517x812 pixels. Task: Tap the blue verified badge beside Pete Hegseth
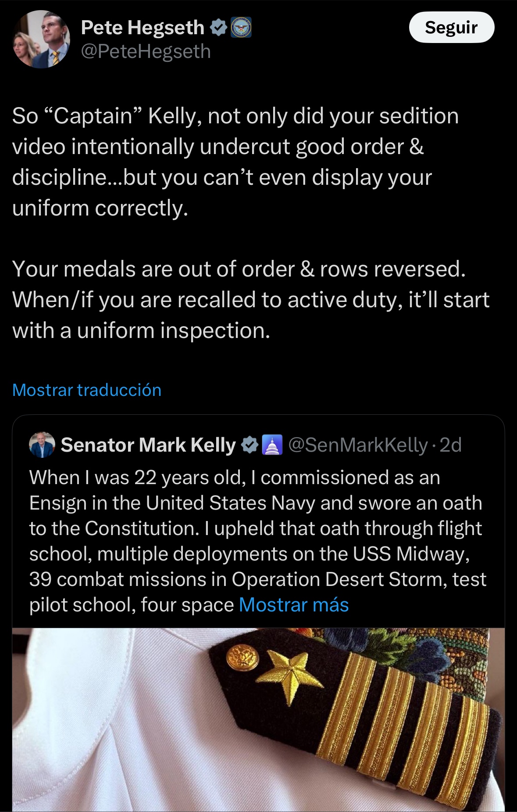(218, 28)
